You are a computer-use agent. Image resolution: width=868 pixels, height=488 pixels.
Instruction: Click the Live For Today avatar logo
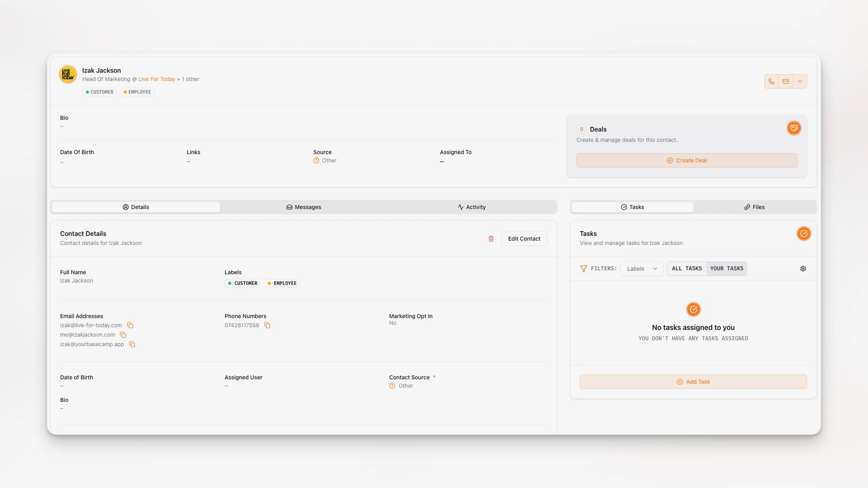click(x=68, y=74)
